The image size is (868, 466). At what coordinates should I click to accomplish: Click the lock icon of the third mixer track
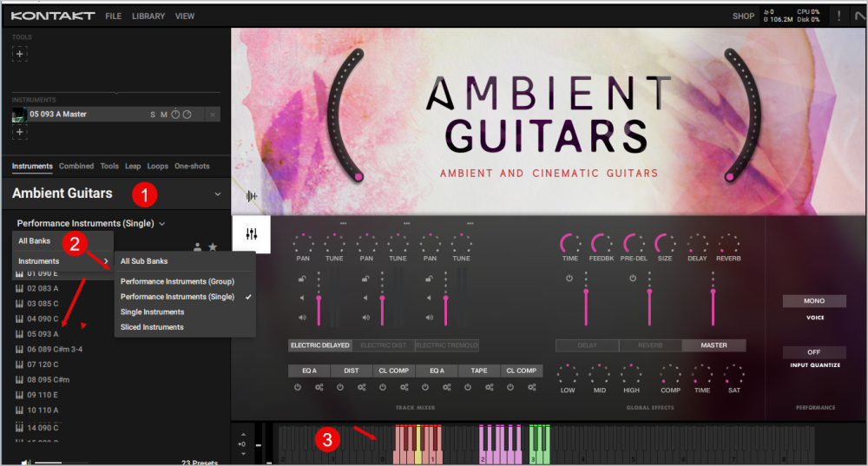tap(429, 279)
